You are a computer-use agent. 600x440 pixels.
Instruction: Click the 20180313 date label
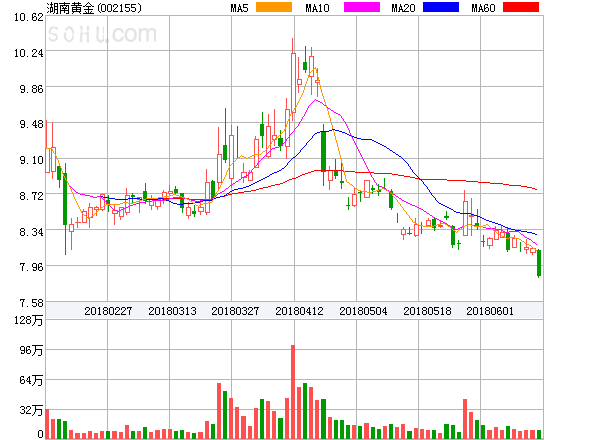coord(172,311)
